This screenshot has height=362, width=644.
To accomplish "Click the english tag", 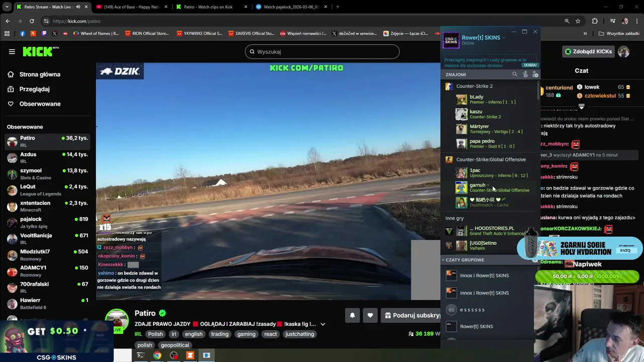I will (193, 334).
